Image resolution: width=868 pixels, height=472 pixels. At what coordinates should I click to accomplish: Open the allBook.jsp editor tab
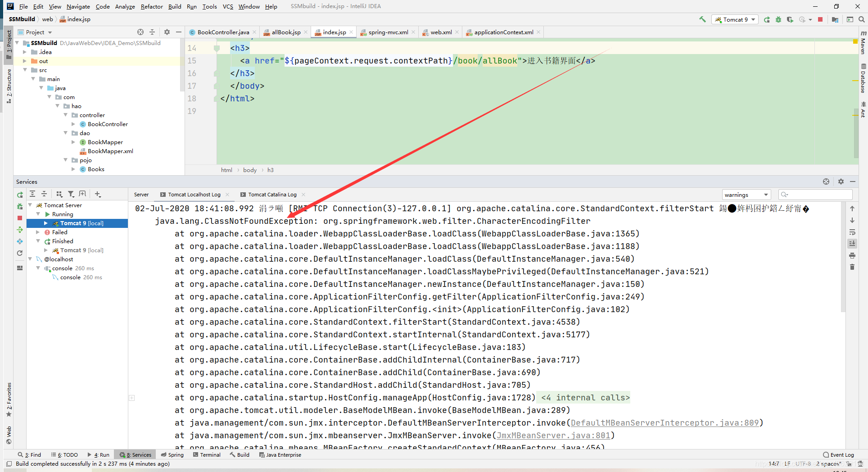pyautogui.click(x=285, y=32)
